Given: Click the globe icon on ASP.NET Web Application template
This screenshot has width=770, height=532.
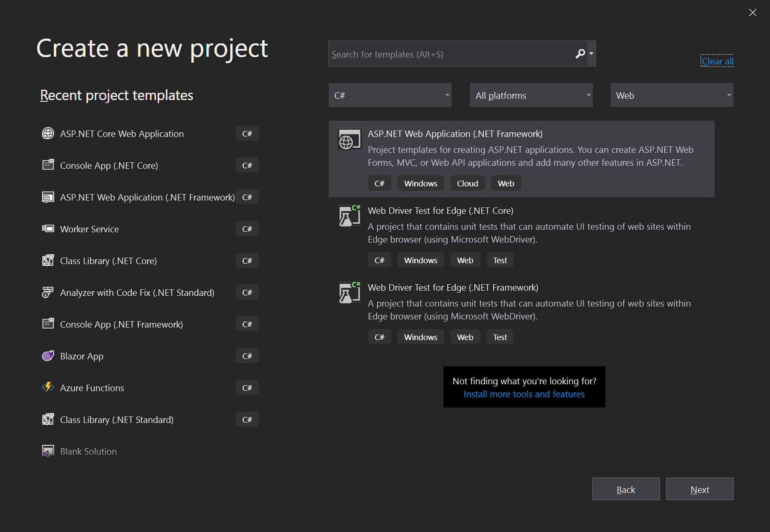Looking at the screenshot, I should (349, 139).
